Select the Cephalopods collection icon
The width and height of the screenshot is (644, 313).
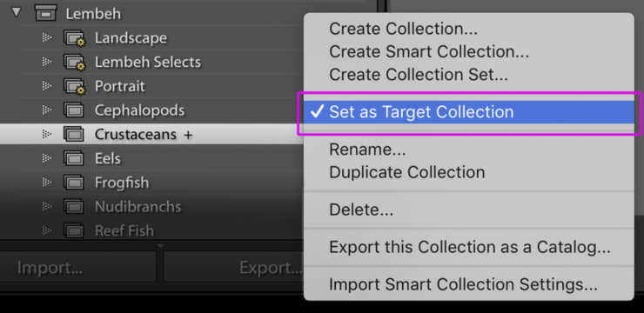point(74,110)
